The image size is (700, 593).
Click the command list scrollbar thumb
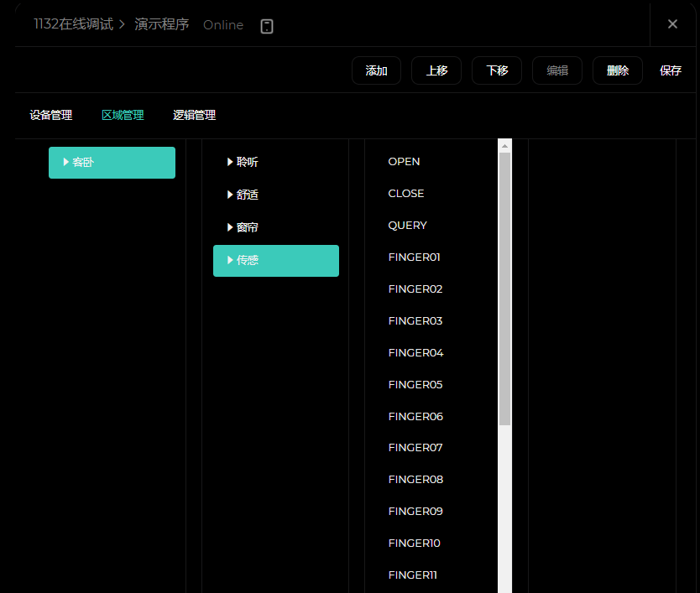click(x=504, y=285)
